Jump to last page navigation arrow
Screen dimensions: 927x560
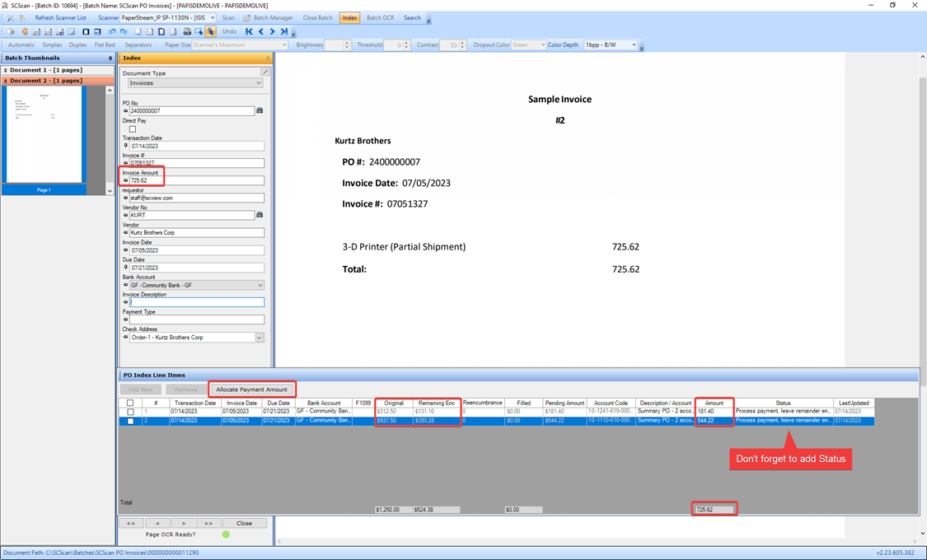click(x=284, y=31)
